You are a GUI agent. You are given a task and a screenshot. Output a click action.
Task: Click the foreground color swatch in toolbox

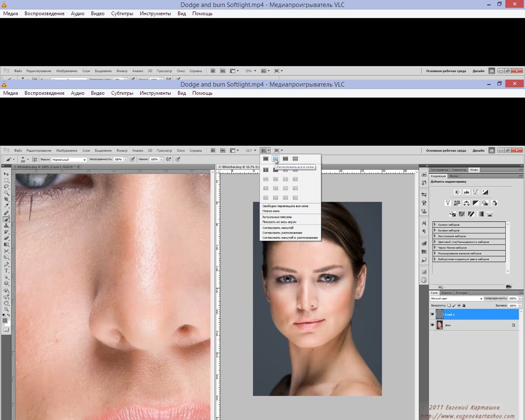tap(5, 321)
